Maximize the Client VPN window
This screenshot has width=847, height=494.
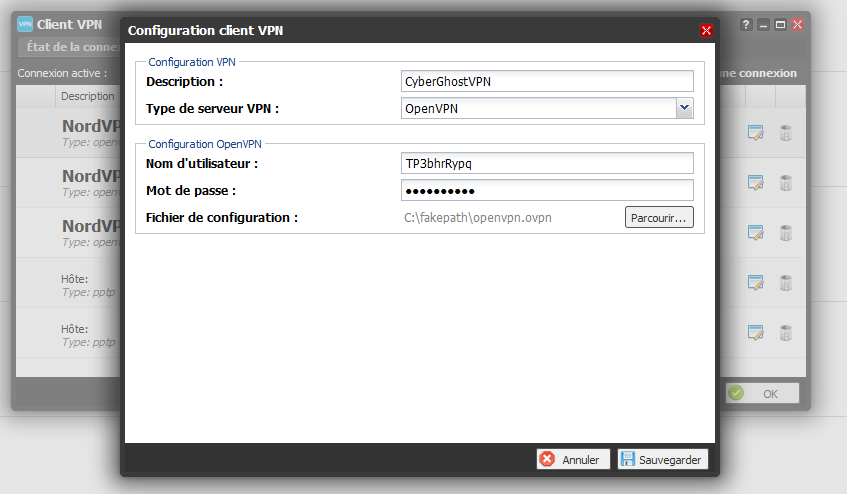coord(781,24)
